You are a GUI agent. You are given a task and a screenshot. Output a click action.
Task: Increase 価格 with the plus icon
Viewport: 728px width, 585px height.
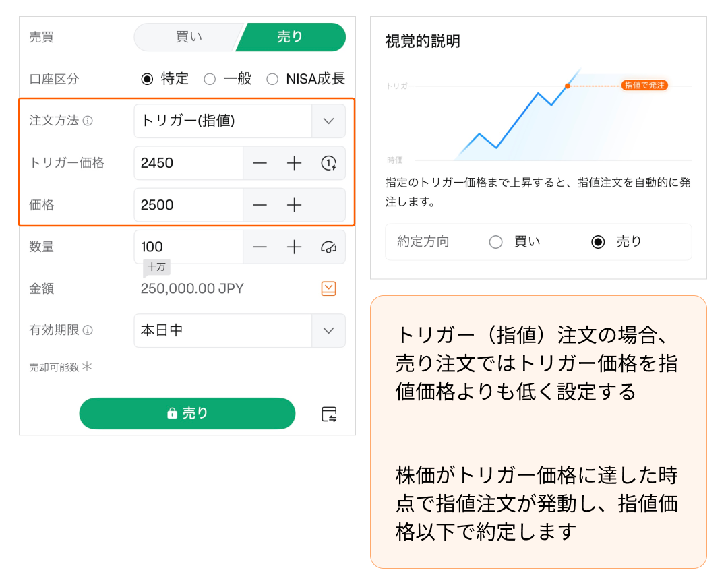click(294, 205)
